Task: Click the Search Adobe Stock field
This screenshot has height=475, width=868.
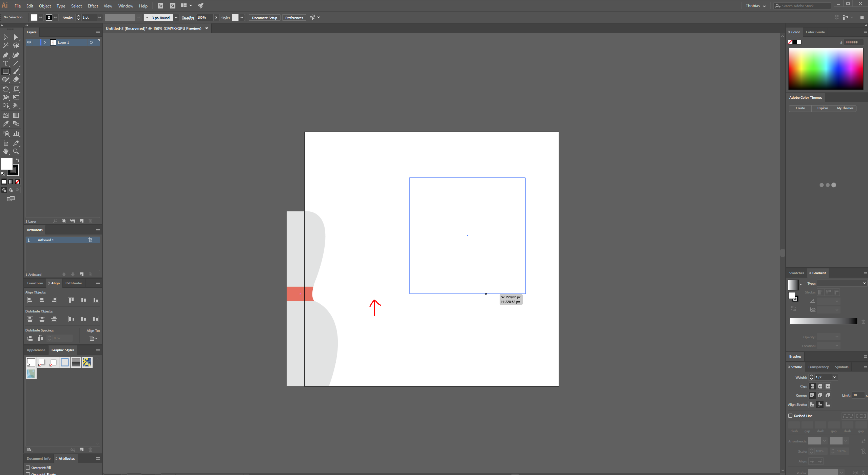Action: pyautogui.click(x=804, y=6)
